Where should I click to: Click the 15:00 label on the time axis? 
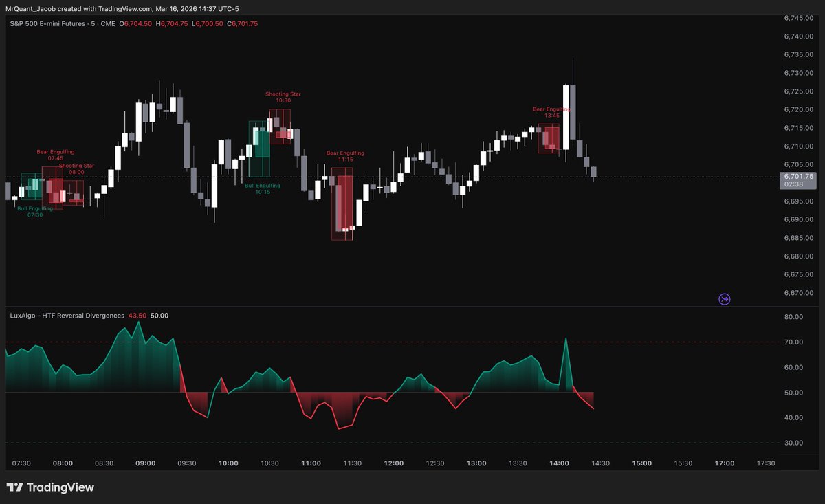(642, 463)
